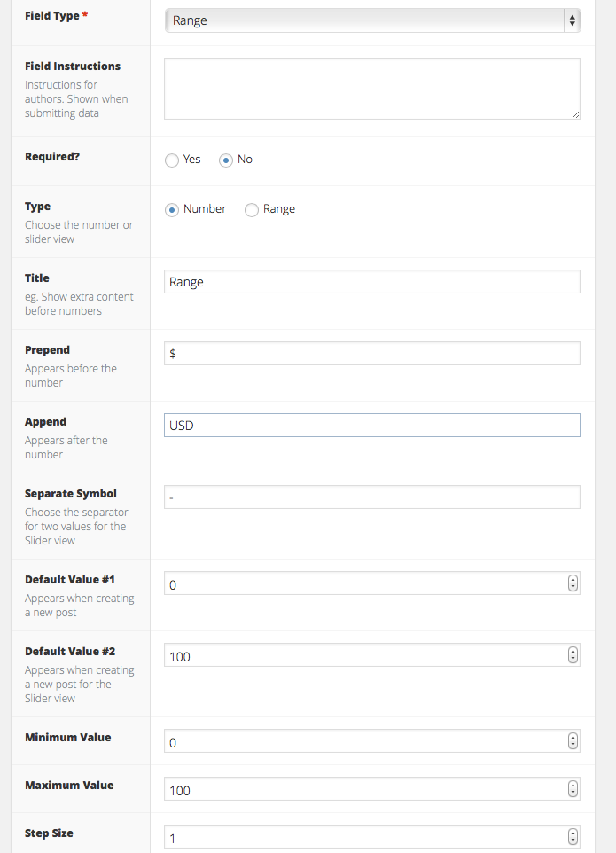Select Yes for Required
Viewport: 616px width, 853px height.
click(172, 160)
